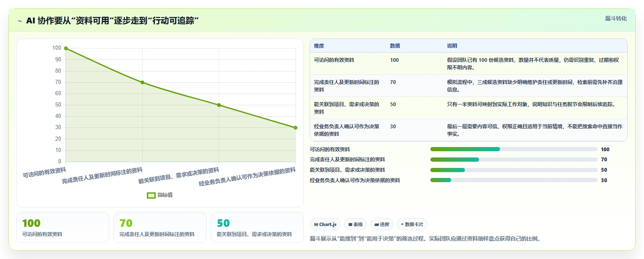Click table value 70 in 数据 column
Viewport: 644px width, 259px height.
(x=393, y=82)
